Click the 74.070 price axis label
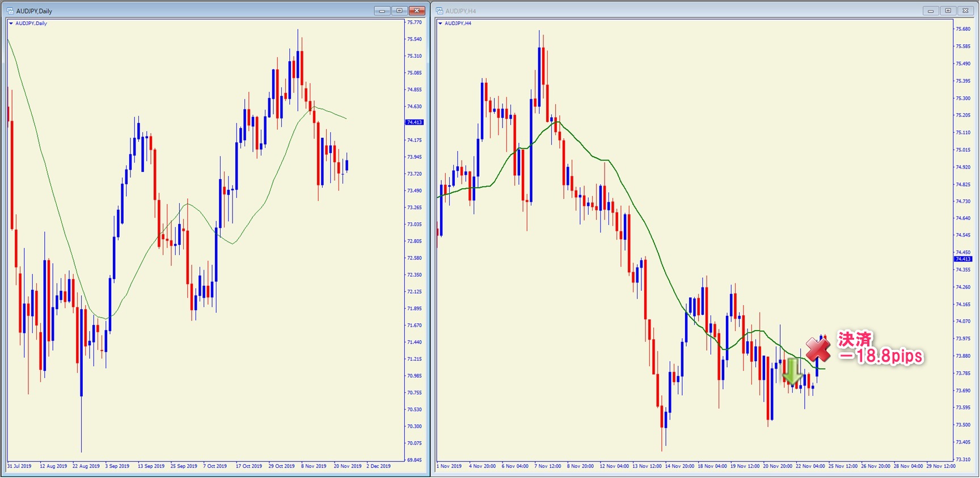 click(x=963, y=322)
